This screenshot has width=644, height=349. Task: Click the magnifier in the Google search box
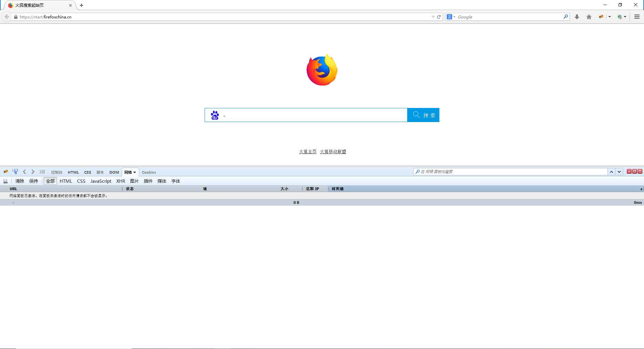pos(566,16)
